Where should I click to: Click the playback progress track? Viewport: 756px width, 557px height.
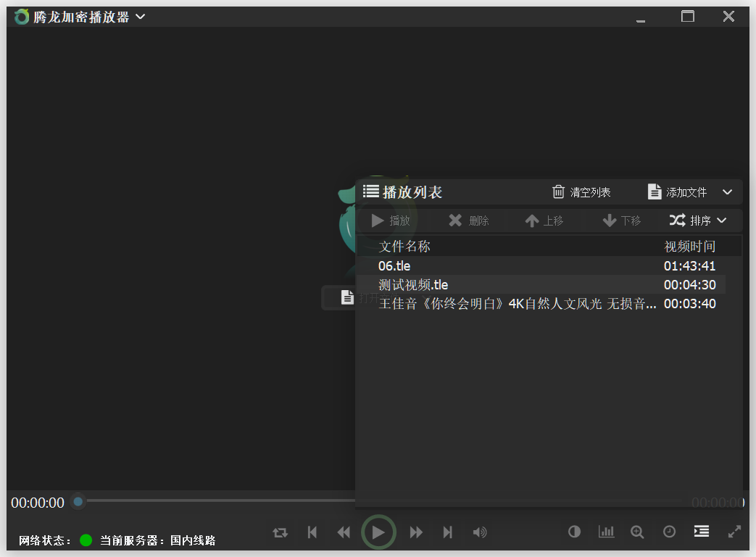click(x=221, y=501)
